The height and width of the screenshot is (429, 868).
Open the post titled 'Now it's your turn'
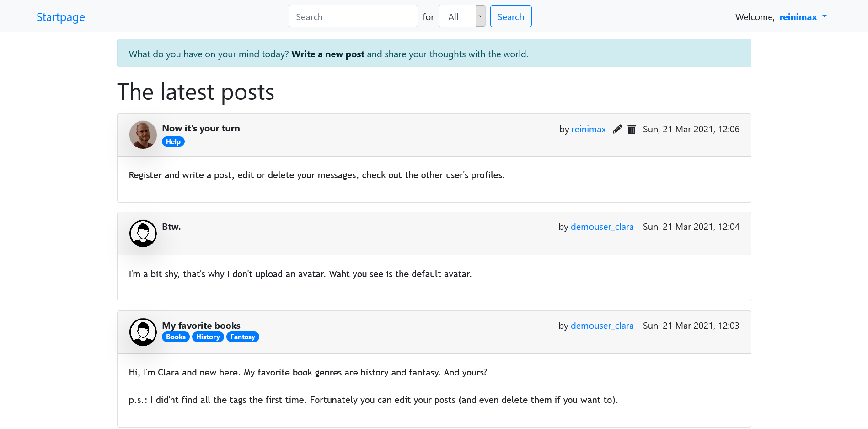coord(201,129)
